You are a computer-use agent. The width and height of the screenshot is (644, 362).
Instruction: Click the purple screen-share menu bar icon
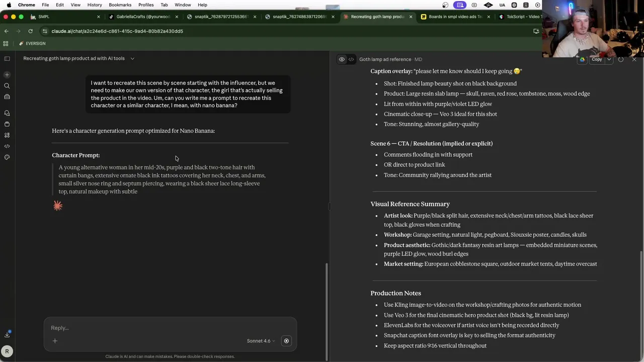click(460, 5)
